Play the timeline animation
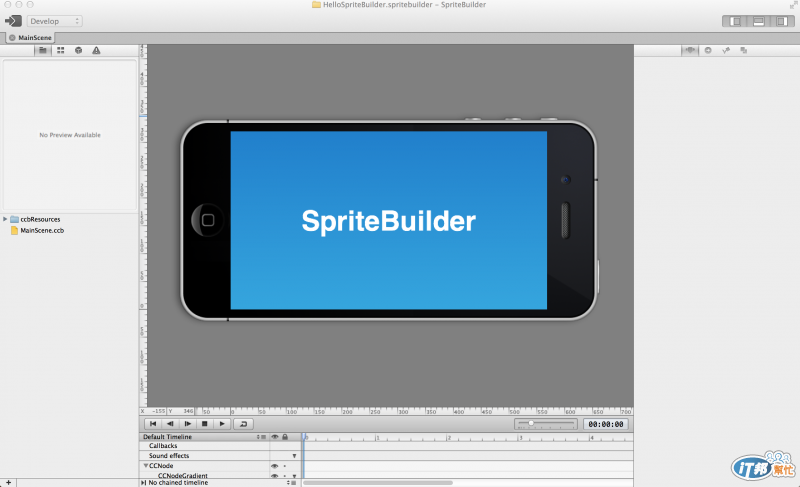Screen dimensions: 800x487 click(222, 424)
